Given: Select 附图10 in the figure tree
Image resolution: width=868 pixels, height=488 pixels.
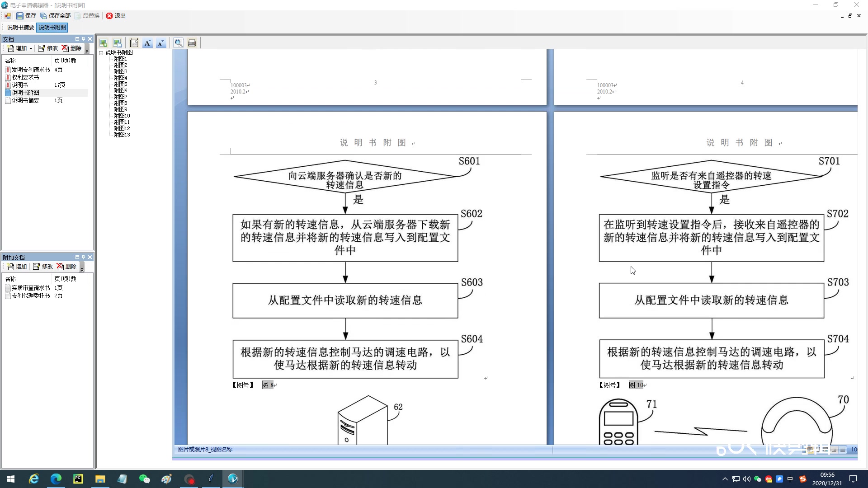Looking at the screenshot, I should tap(122, 116).
